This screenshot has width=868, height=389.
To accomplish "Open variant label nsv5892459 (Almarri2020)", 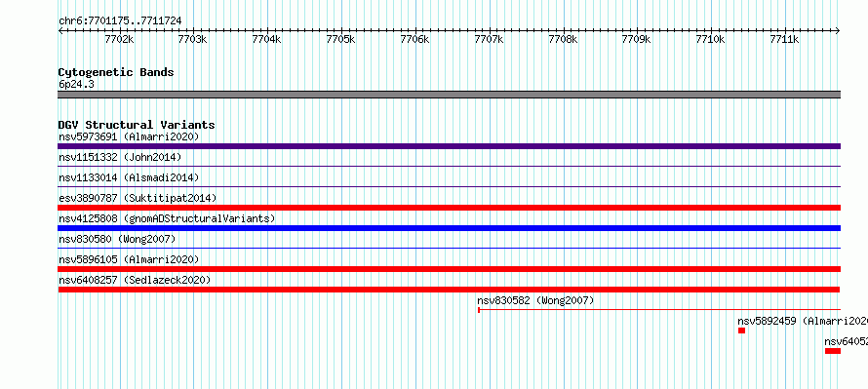I will click(802, 321).
